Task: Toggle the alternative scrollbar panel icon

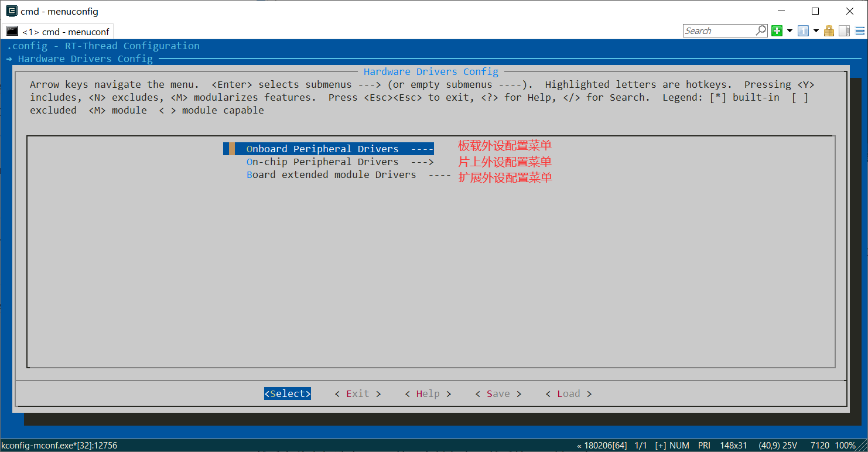Action: 844,31
